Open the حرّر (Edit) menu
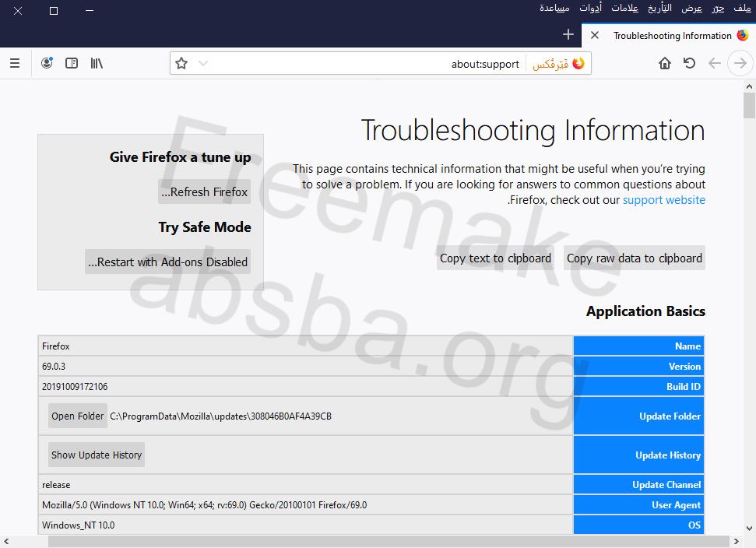The width and height of the screenshot is (756, 548). click(x=718, y=8)
